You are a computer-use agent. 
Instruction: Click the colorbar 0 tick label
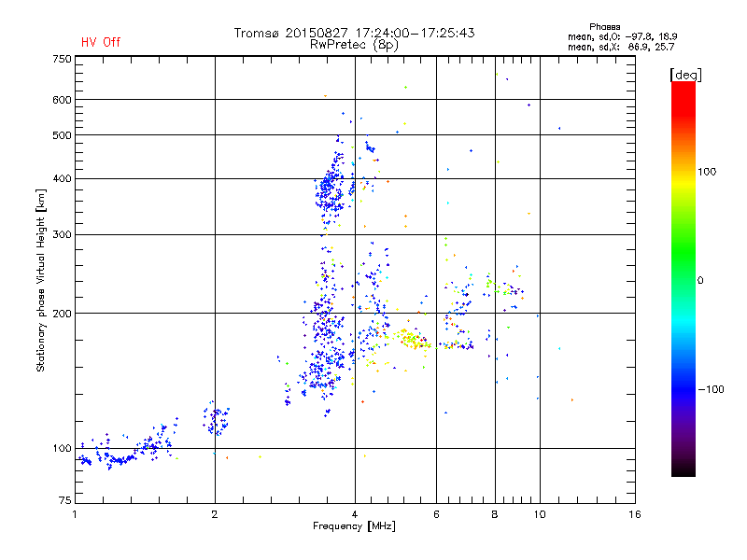click(700, 280)
